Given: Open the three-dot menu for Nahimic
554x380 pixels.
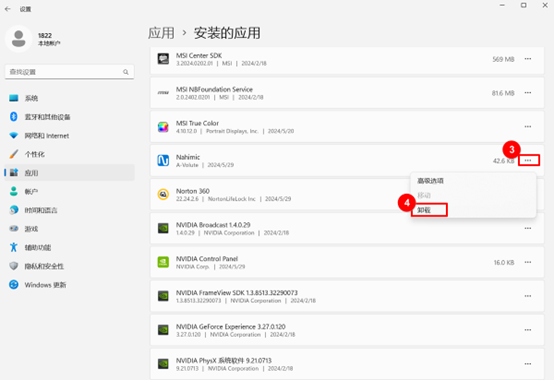Looking at the screenshot, I should pyautogui.click(x=529, y=160).
